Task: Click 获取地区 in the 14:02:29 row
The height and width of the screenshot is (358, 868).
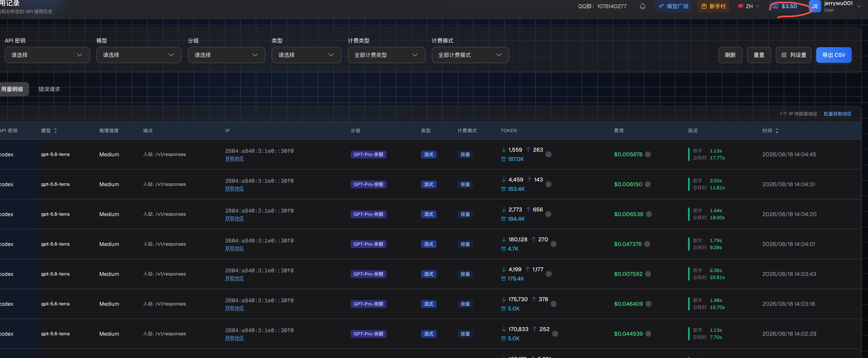Action: click(235, 338)
